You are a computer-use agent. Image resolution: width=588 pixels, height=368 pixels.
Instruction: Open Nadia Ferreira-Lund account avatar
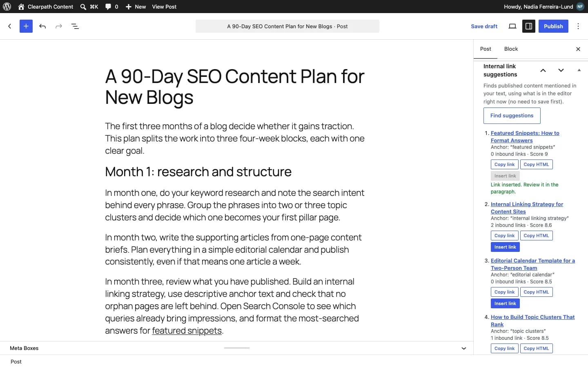(x=580, y=7)
